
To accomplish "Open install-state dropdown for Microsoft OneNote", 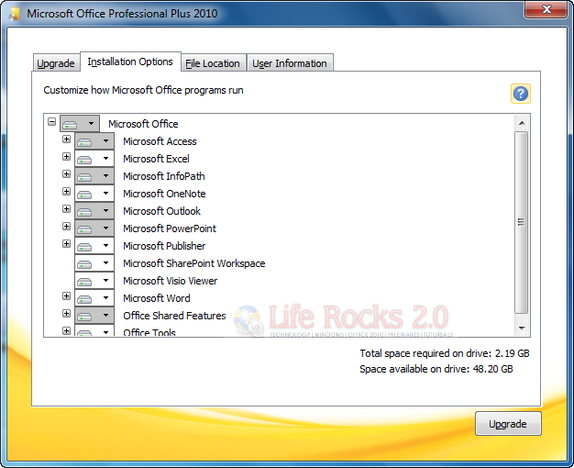I will point(94,193).
